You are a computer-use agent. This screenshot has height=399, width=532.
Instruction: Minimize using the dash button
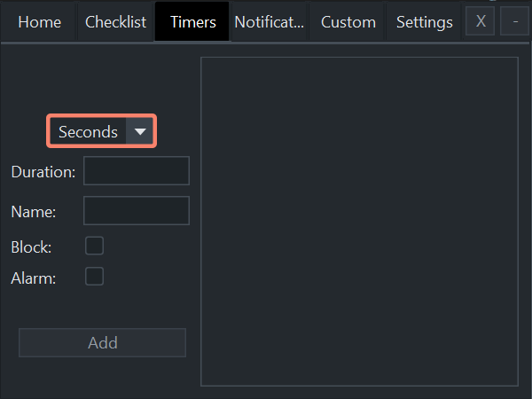click(514, 21)
